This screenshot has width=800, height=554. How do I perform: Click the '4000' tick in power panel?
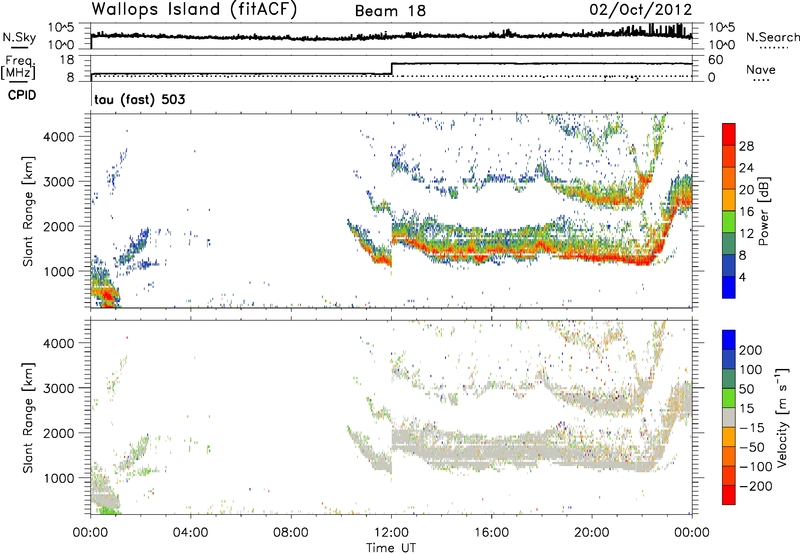point(58,137)
